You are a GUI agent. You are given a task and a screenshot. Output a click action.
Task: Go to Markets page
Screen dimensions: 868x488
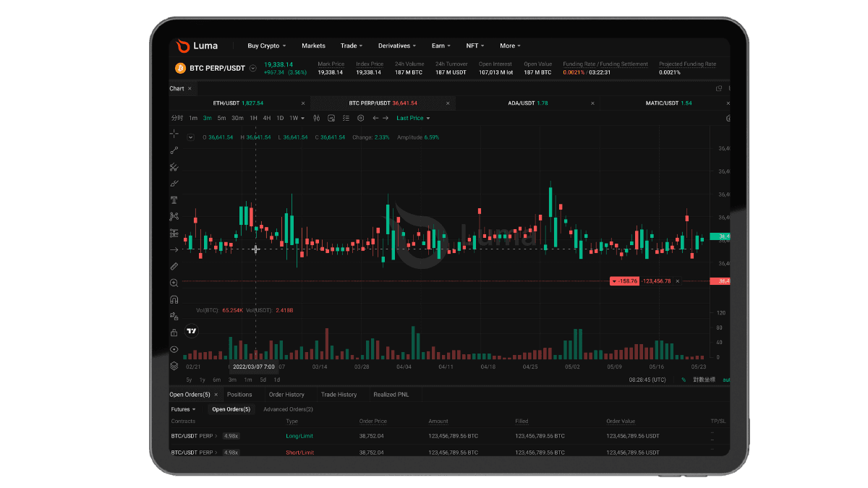click(x=313, y=46)
